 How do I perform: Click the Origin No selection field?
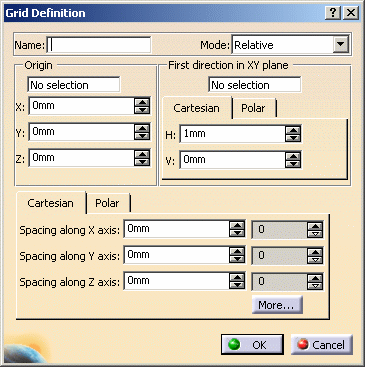click(74, 85)
